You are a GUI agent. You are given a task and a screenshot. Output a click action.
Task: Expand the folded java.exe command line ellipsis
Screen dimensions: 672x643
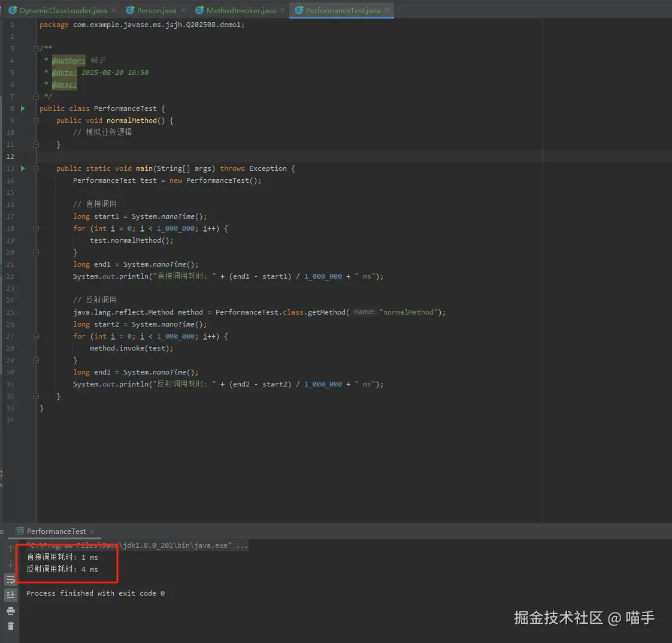242,545
